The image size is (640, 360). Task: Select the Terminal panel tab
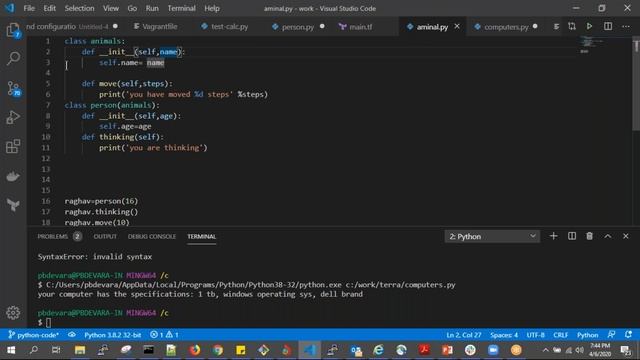[x=201, y=236]
